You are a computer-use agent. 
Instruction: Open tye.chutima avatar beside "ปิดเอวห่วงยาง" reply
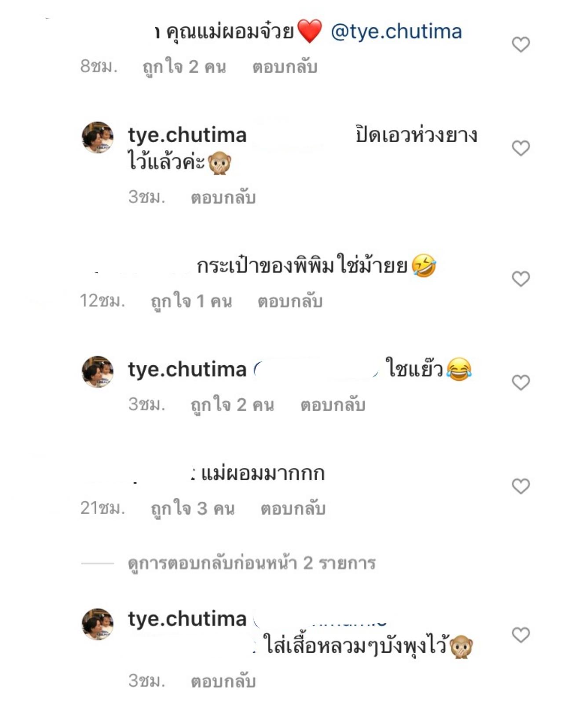tap(98, 137)
